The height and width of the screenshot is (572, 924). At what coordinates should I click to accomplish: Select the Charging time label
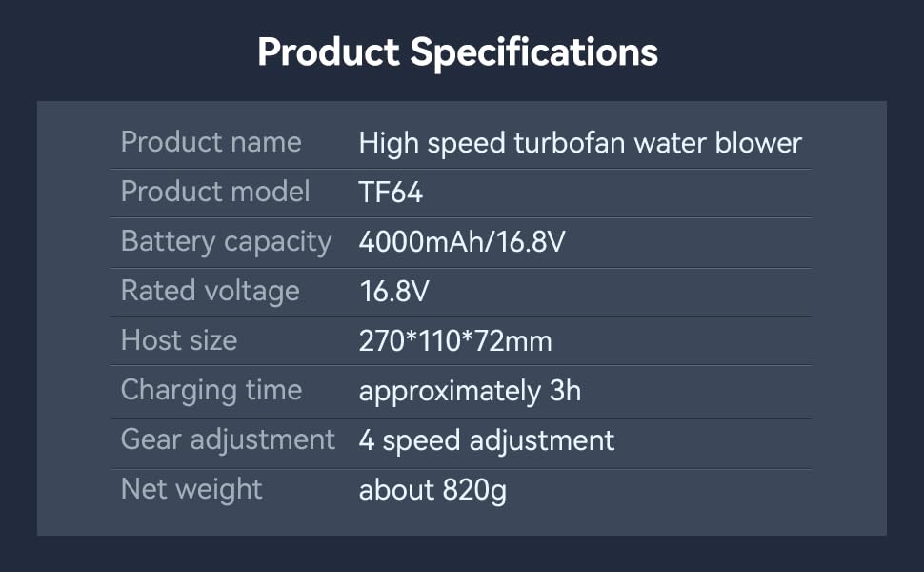coord(211,391)
